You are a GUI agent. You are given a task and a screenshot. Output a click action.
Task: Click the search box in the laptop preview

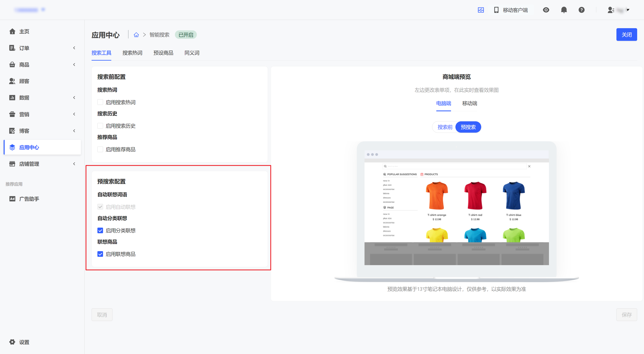[x=455, y=166]
